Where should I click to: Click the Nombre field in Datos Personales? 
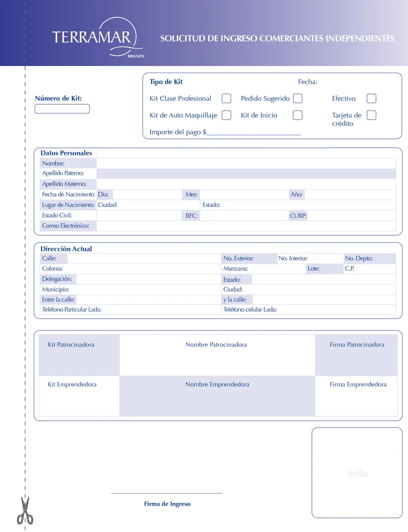click(246, 163)
